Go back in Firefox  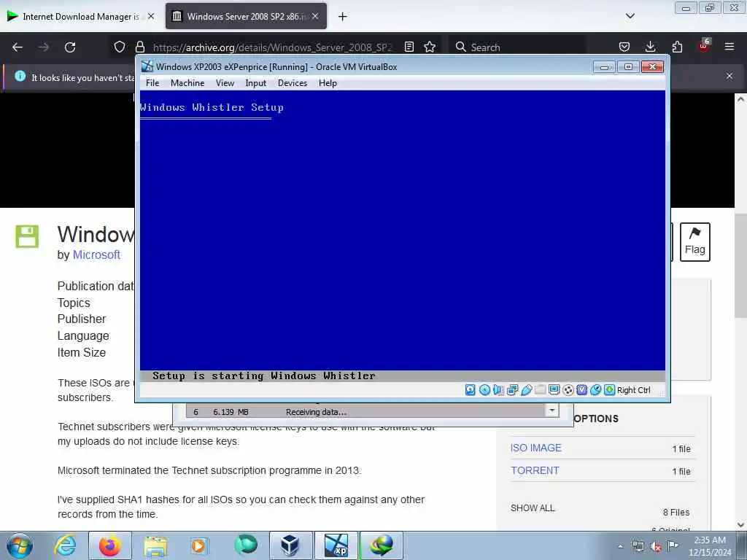[18, 47]
